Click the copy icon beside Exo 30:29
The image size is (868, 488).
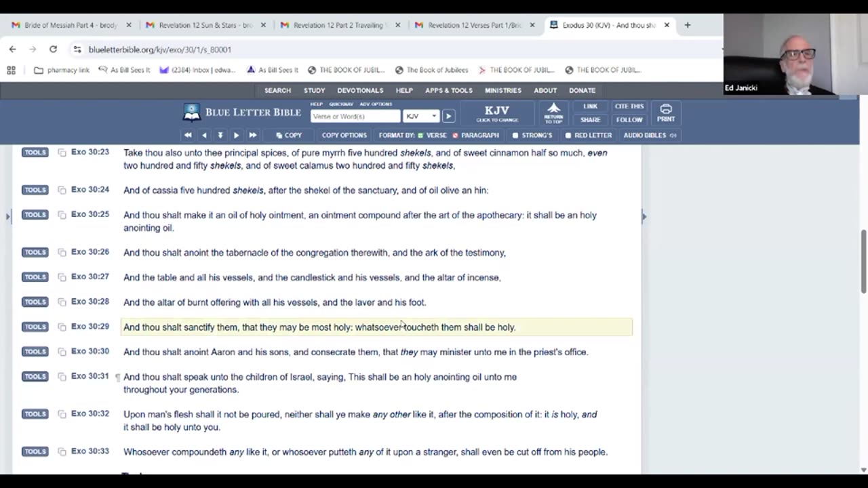click(x=62, y=327)
